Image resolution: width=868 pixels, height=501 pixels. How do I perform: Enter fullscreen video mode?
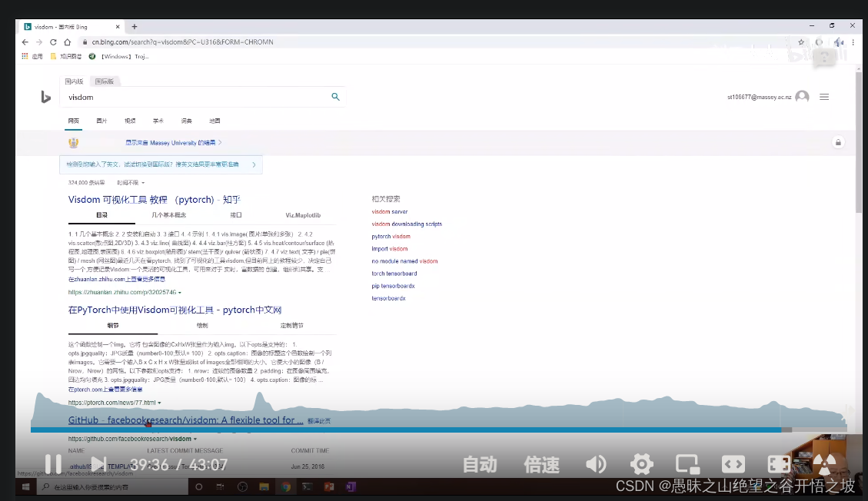coord(778,464)
